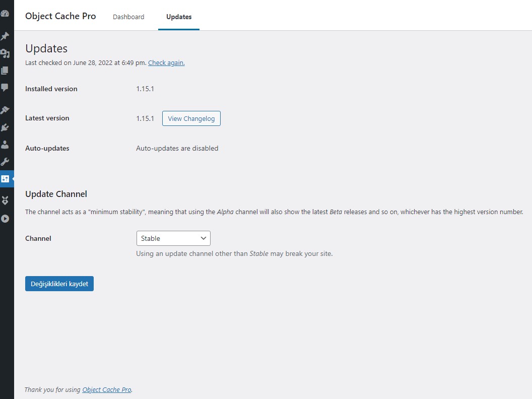Expand the update channel list arrow

click(203, 238)
